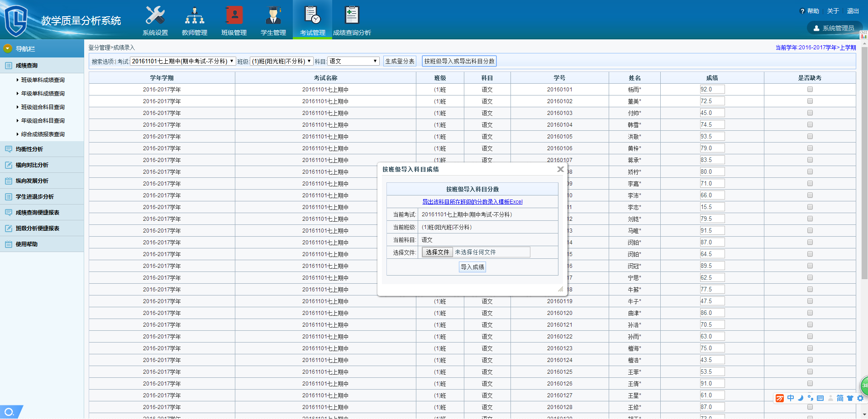Open the soft keyboard icon in IME bar

click(820, 398)
